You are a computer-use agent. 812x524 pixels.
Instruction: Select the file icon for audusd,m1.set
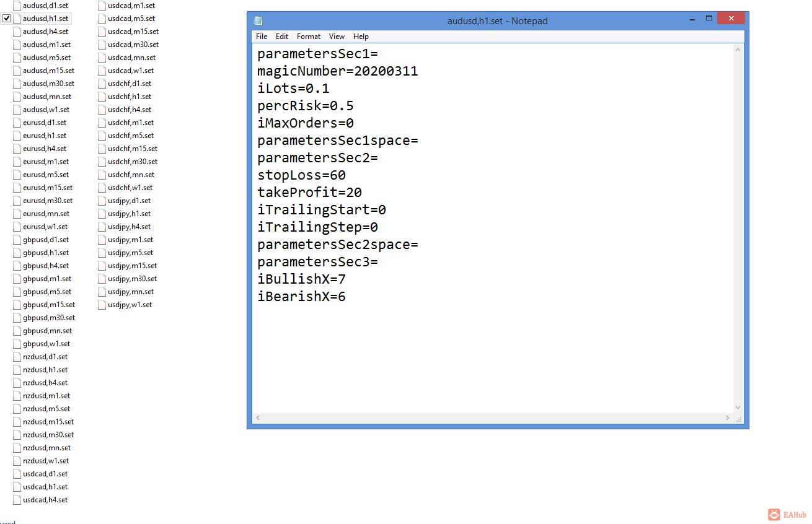coord(17,45)
